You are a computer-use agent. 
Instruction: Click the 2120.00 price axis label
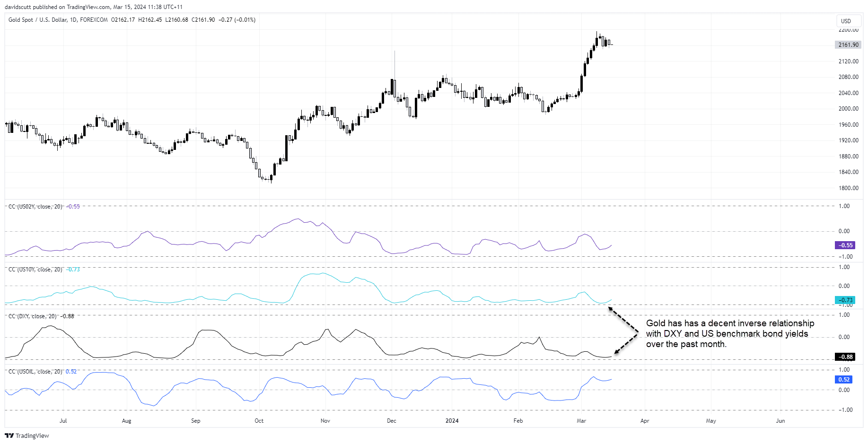[849, 61]
